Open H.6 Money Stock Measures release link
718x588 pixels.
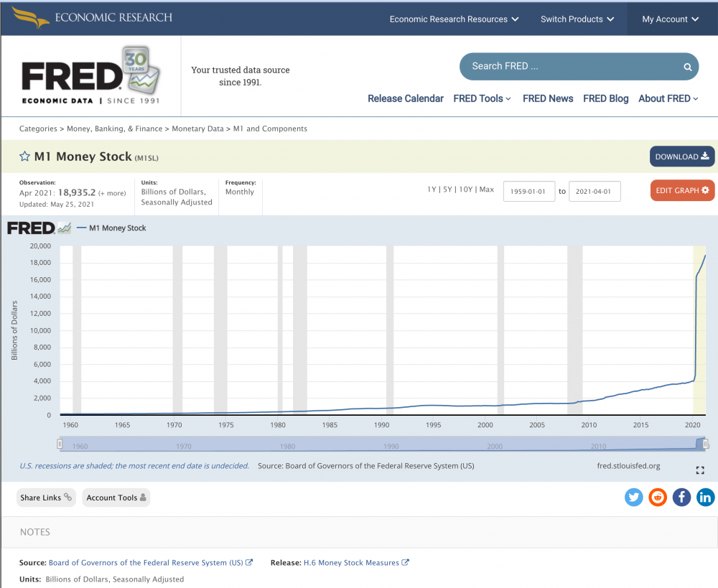[356, 562]
